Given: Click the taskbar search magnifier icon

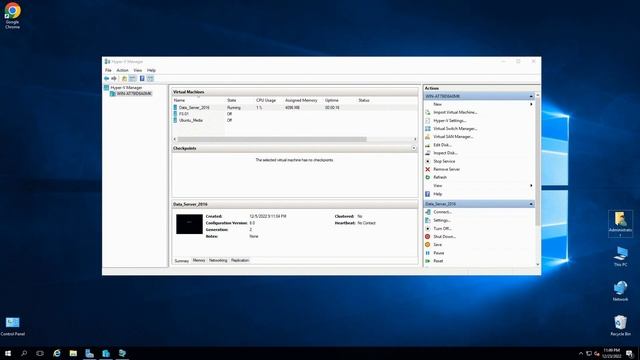Looking at the screenshot, I should point(24,353).
